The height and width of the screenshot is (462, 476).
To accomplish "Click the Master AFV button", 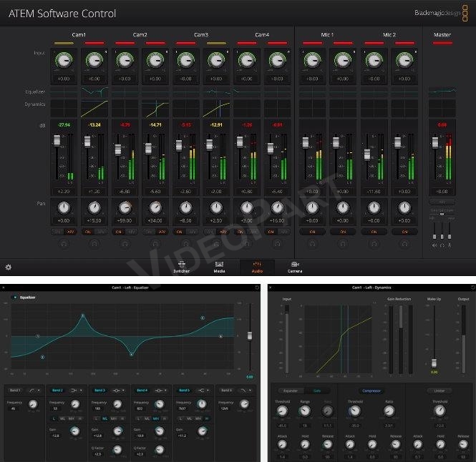I will click(442, 202).
